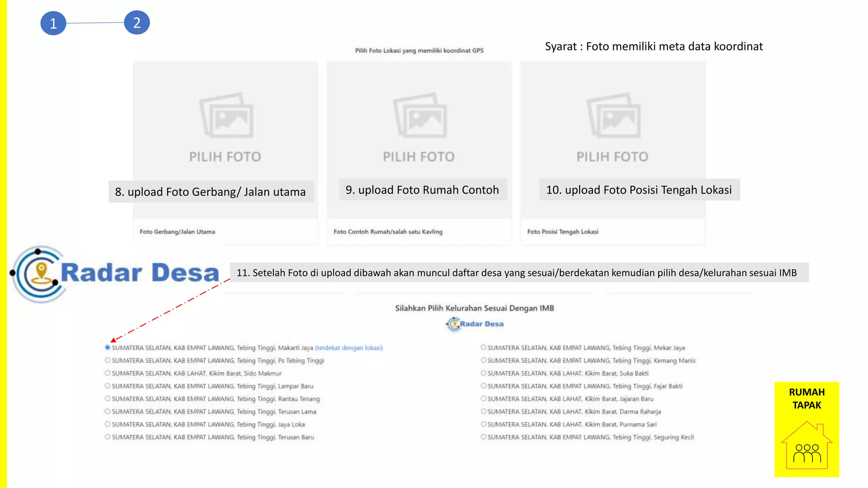Viewport: 868px width, 488px height.
Task: Choose the Kemang Manis village option
Action: (483, 360)
